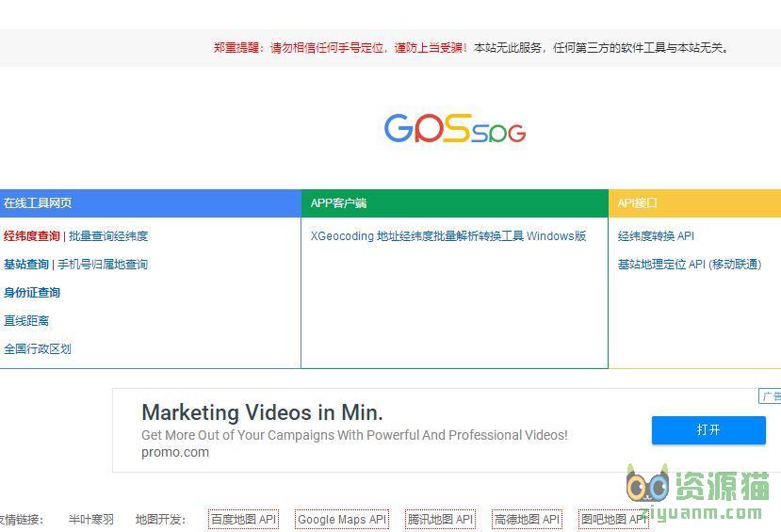Select the APP客户端 green header
This screenshot has width=781, height=532.
click(x=455, y=203)
